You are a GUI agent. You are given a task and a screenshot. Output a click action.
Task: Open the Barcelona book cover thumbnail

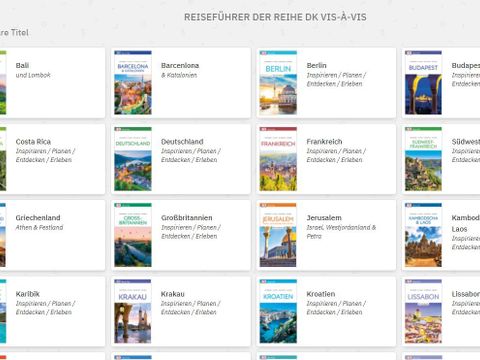click(x=133, y=83)
